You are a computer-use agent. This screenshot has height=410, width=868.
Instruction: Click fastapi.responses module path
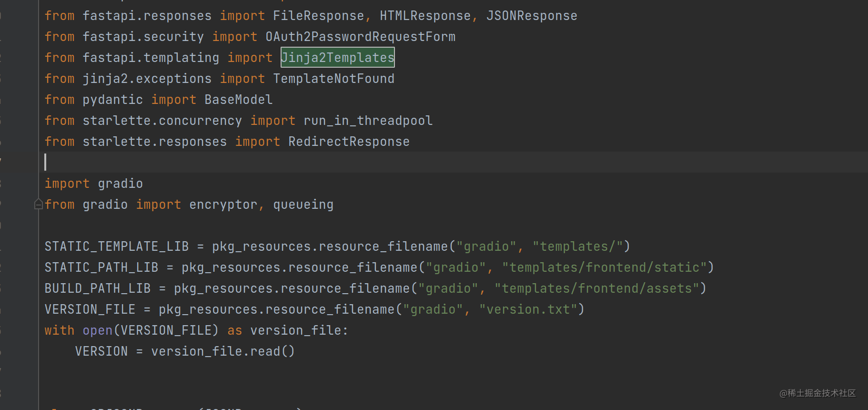147,16
